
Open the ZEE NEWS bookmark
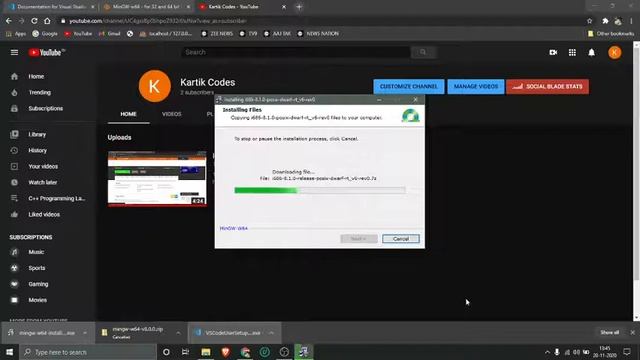click(x=217, y=33)
